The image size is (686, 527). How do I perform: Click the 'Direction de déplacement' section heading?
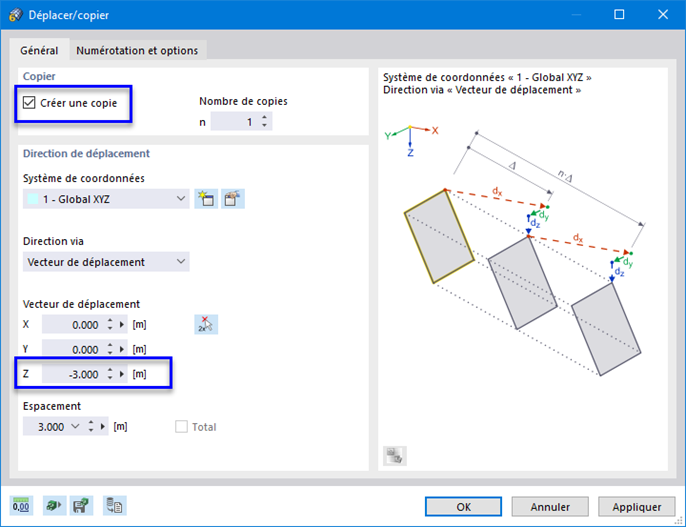86,154
